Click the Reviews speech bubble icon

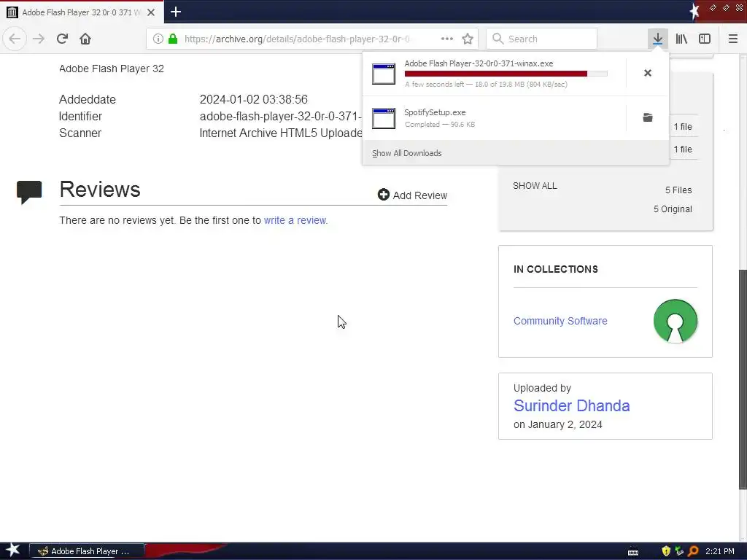click(29, 192)
